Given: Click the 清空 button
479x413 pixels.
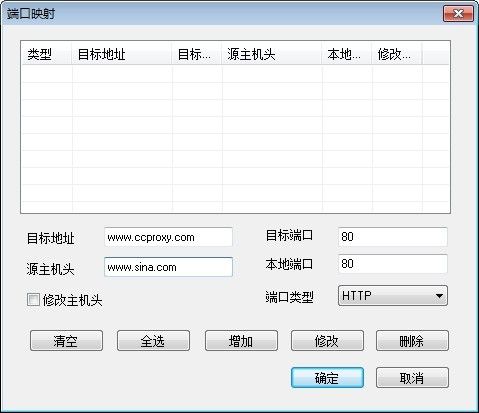Looking at the screenshot, I should coord(66,341).
